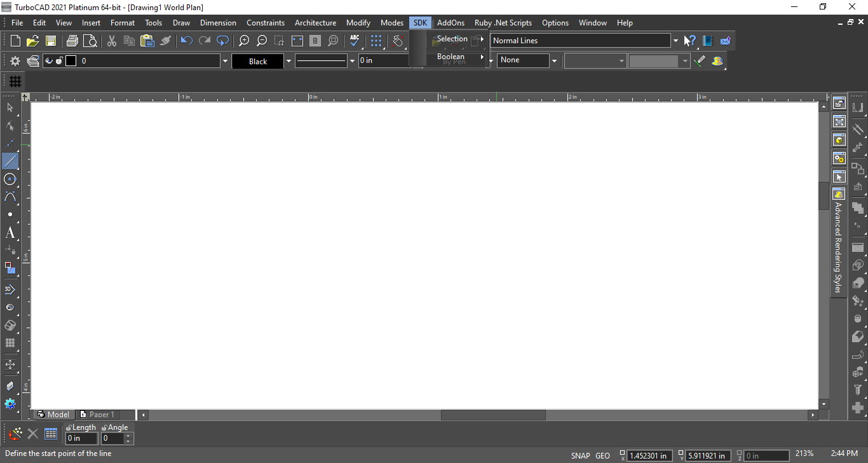Open the Architecture menu
868x463 pixels.
click(x=315, y=22)
